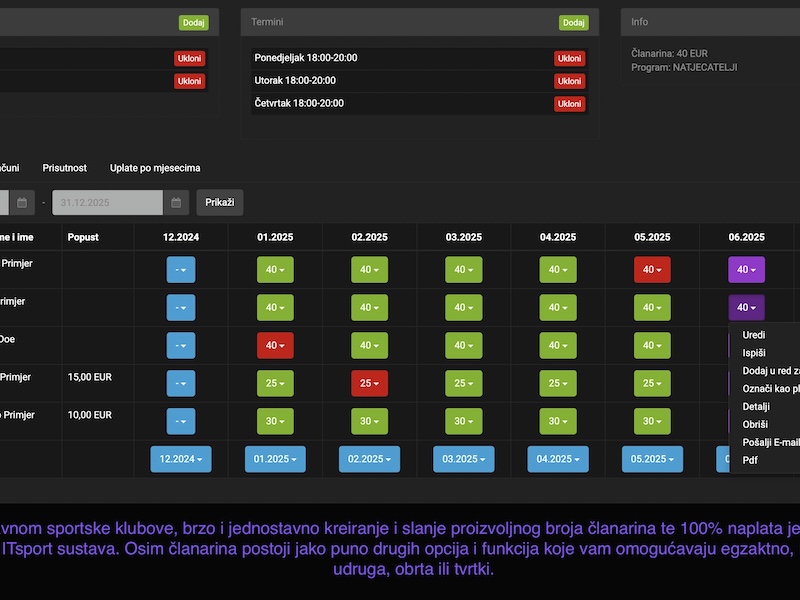The image size is (800, 600).
Task: Open the calendar picker for the start date
Action: [23, 203]
